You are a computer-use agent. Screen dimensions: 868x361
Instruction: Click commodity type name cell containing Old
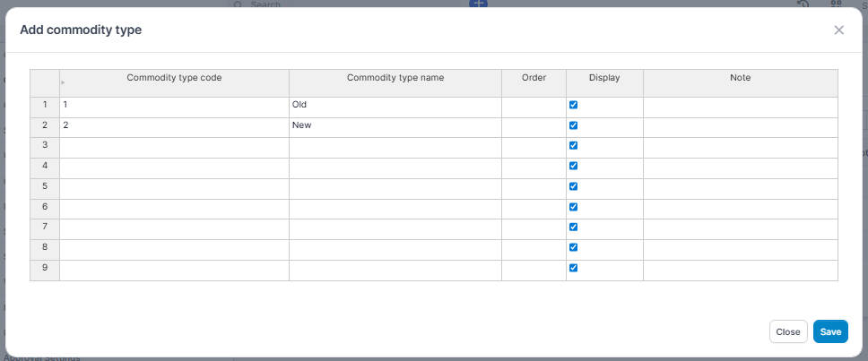pos(395,106)
